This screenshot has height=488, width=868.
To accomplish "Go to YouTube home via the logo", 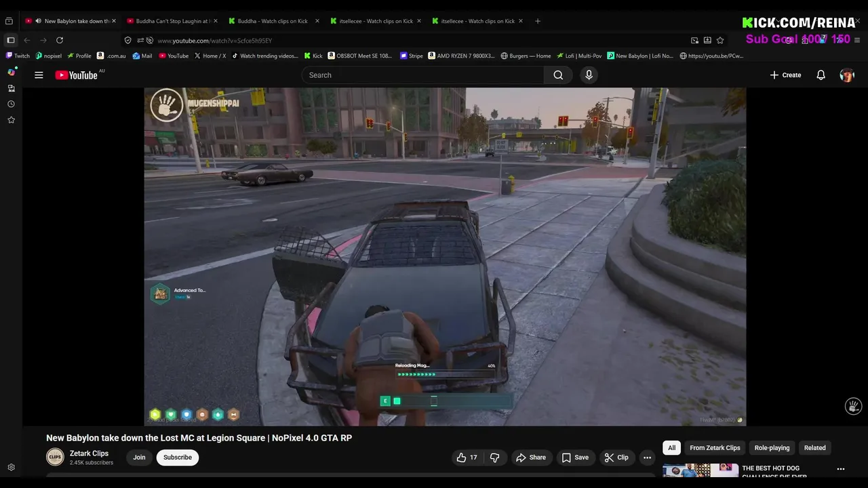I will (77, 75).
